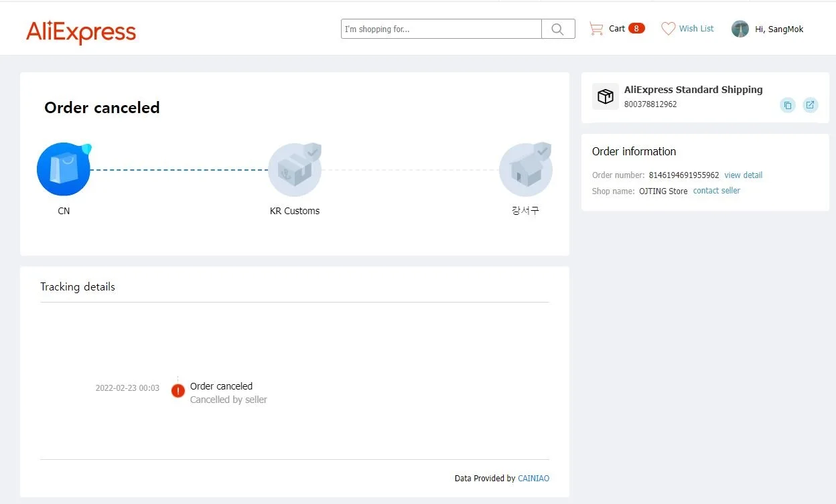The width and height of the screenshot is (836, 504).
Task: Click the 강서구 destination house icon
Action: pyautogui.click(x=526, y=169)
